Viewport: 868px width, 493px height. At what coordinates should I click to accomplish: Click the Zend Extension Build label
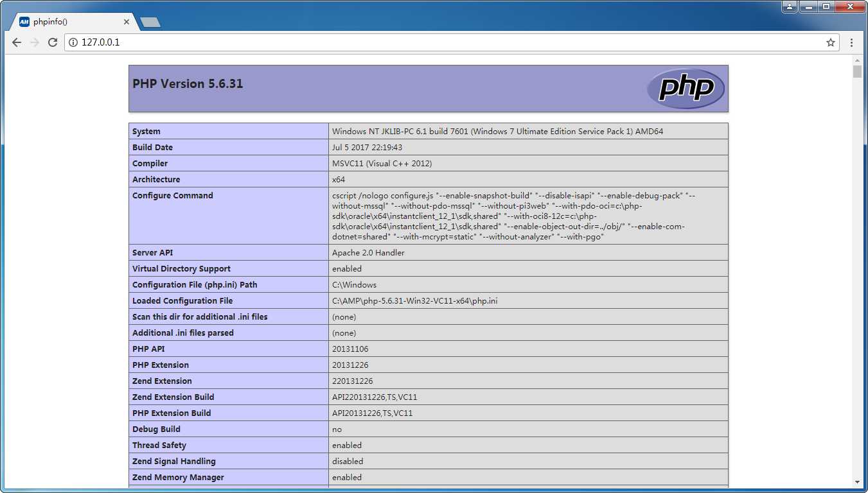click(173, 397)
